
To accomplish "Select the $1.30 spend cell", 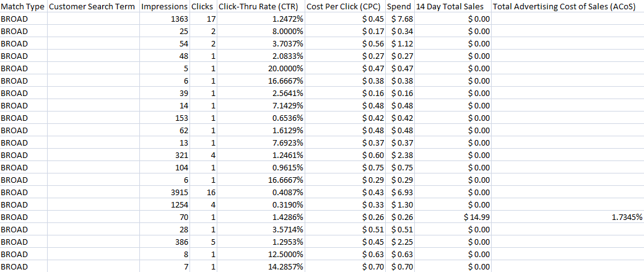I will coord(399,204).
